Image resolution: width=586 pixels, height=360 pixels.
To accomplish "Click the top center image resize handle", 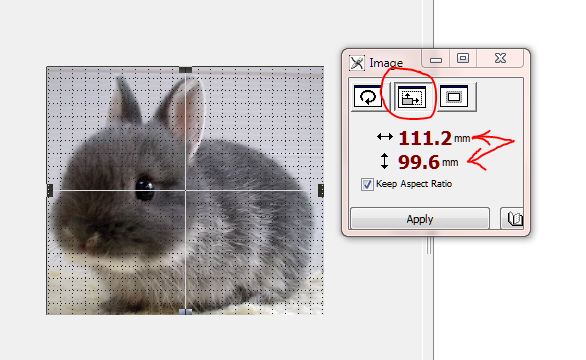I will (185, 70).
